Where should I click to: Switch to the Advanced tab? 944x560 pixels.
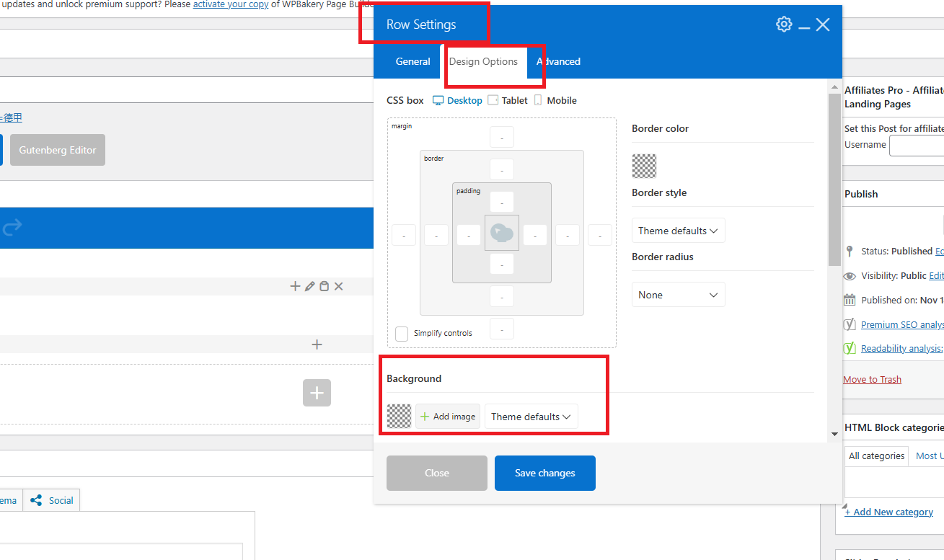pos(559,61)
